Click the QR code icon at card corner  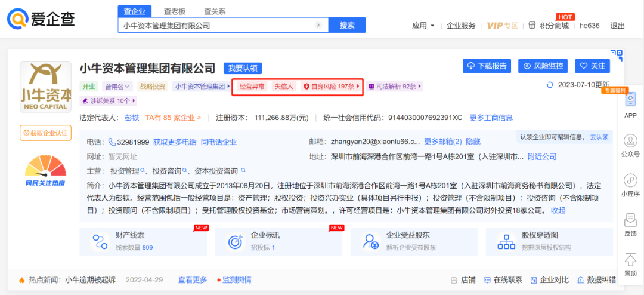coord(617,56)
